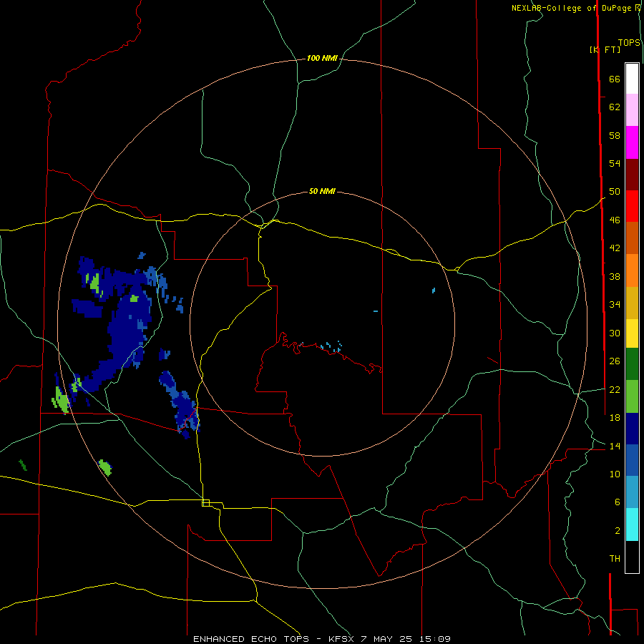Click the light blue 14 kft swatch
The image size is (644, 644).
coord(632,492)
